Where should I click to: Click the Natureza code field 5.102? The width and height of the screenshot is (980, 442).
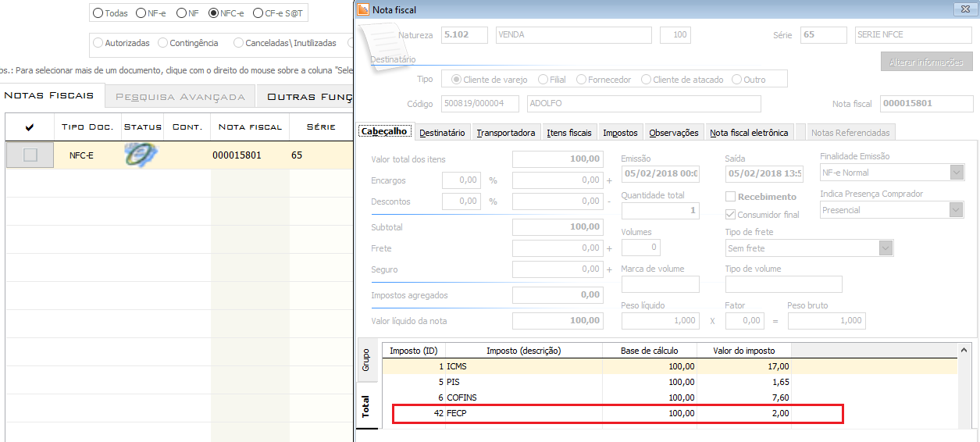465,35
